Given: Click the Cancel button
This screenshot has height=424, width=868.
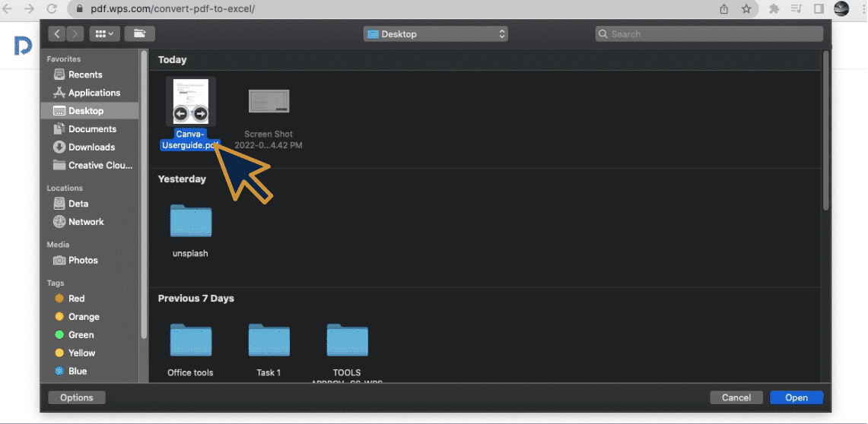Looking at the screenshot, I should (x=736, y=397).
